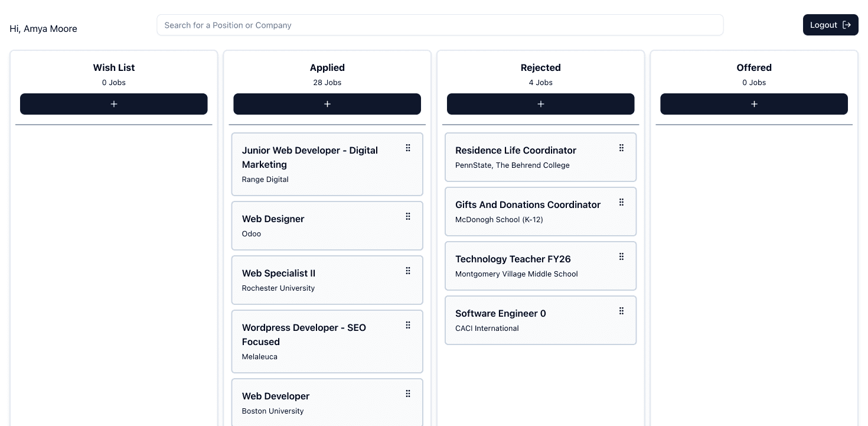Click the drag handle on Software Engineer 0 card
This screenshot has height=426, width=868.
pyautogui.click(x=621, y=311)
